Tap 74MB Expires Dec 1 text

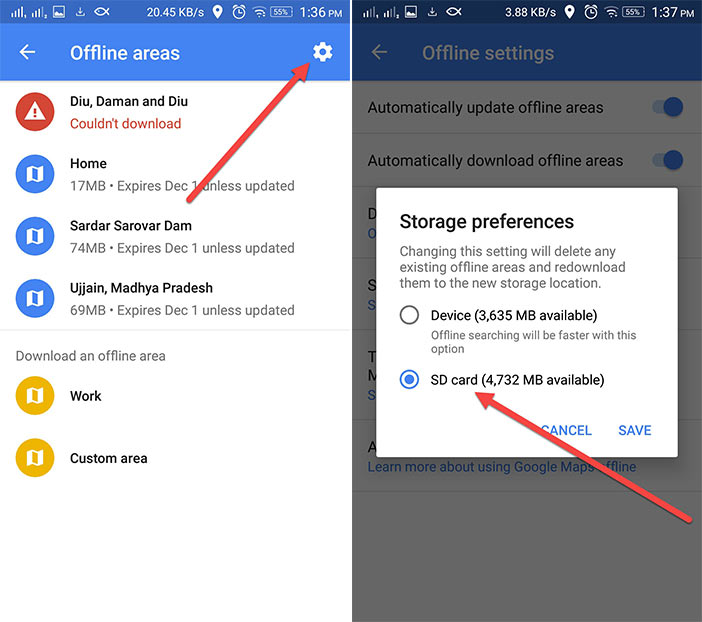[182, 248]
